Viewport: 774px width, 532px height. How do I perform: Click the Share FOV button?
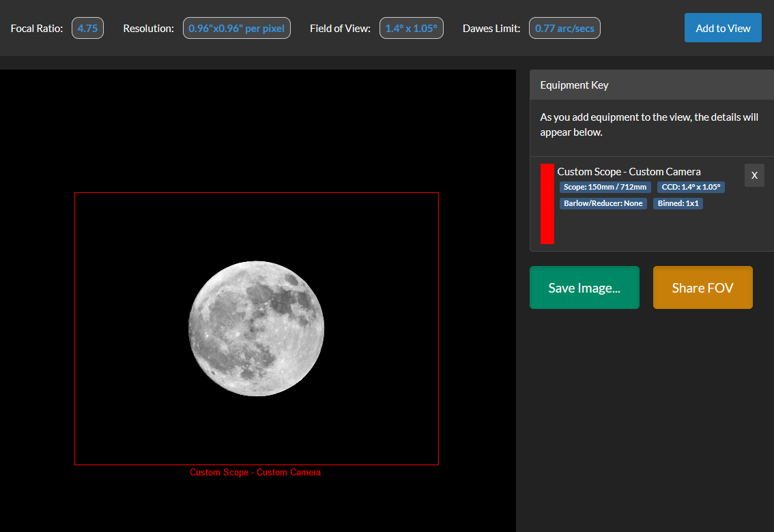coord(703,287)
